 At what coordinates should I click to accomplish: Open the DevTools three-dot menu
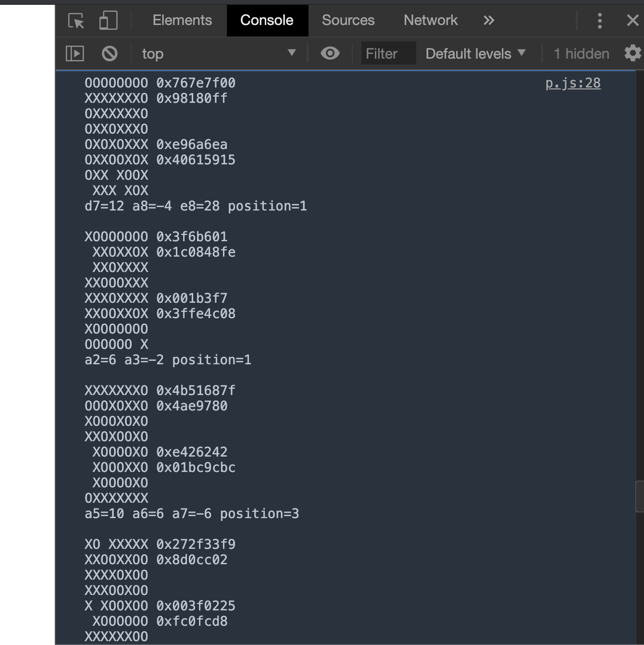[599, 21]
